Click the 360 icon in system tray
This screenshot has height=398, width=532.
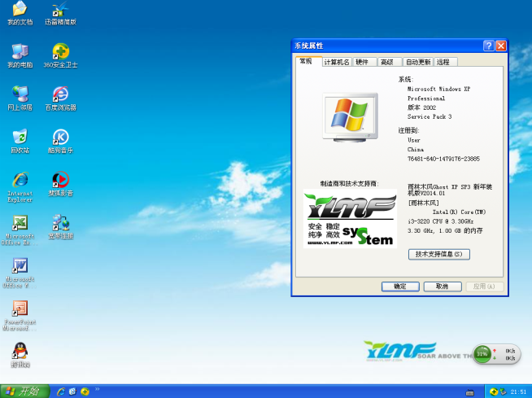tap(494, 391)
